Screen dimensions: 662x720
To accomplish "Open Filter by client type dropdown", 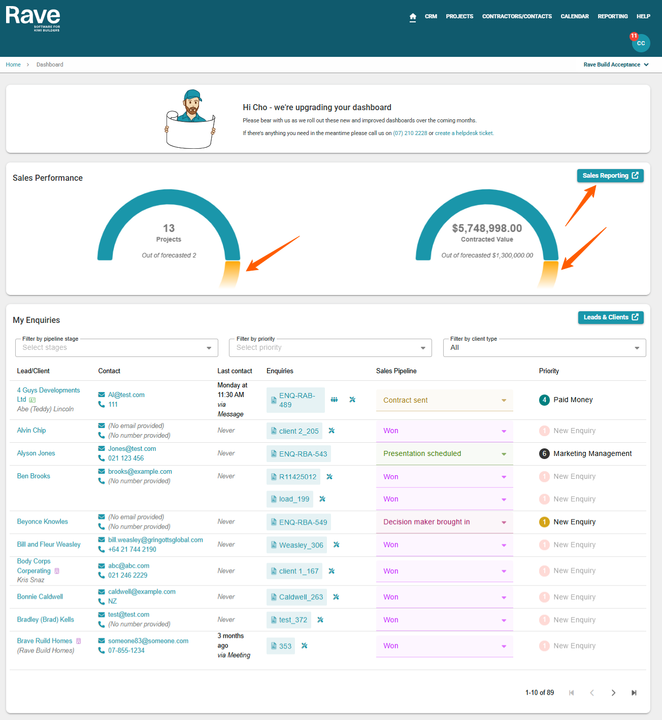I will point(544,348).
